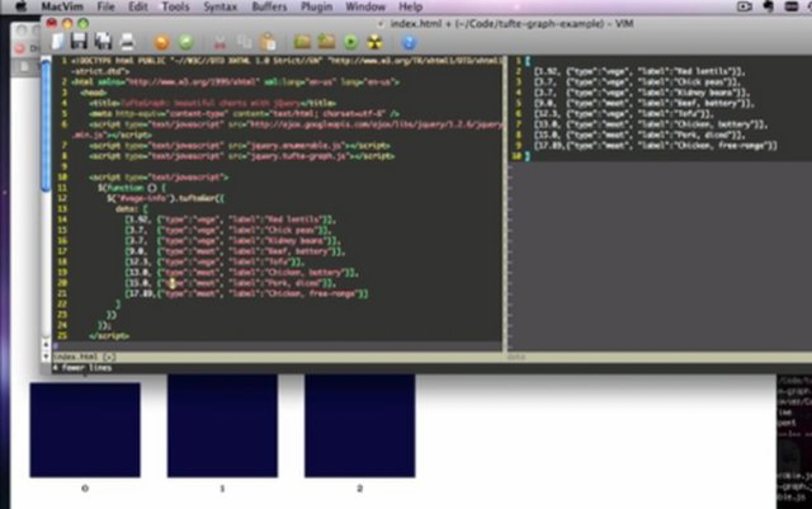Save session via folder with green arrow
This screenshot has width=812, height=509.
click(326, 42)
